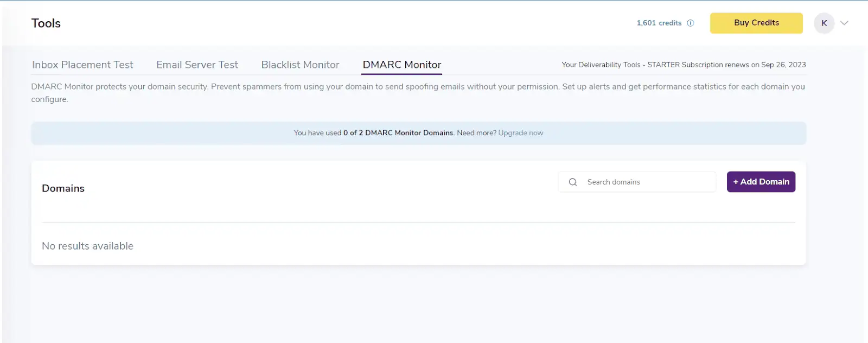Switch to Inbox Placement Test tab
Image resolution: width=868 pixels, height=343 pixels.
tap(82, 65)
